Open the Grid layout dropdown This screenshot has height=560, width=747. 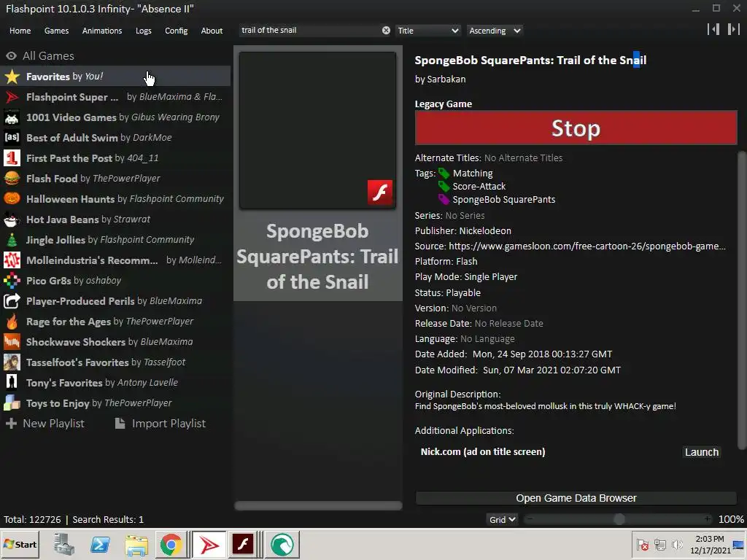point(502,519)
